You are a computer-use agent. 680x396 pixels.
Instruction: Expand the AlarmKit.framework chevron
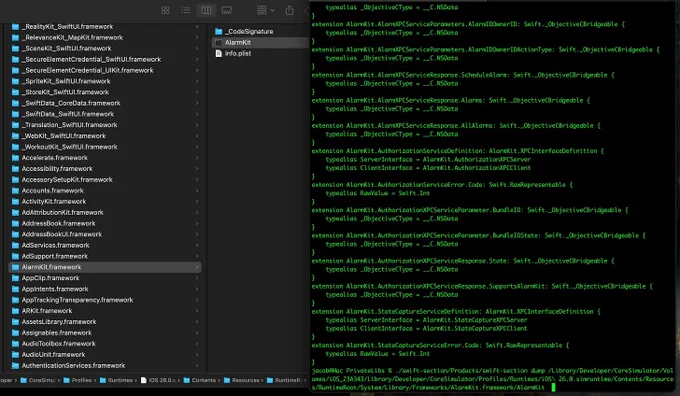coord(197,267)
